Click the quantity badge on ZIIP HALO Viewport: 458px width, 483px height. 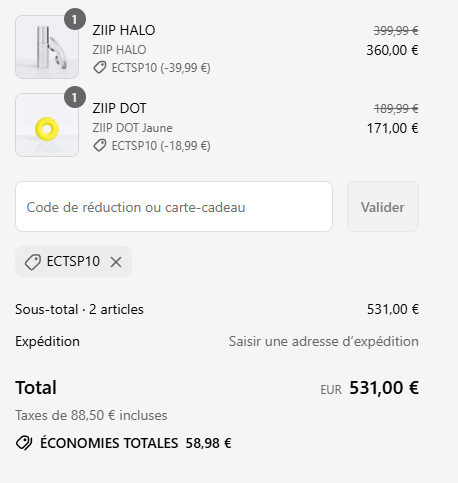[x=75, y=19]
